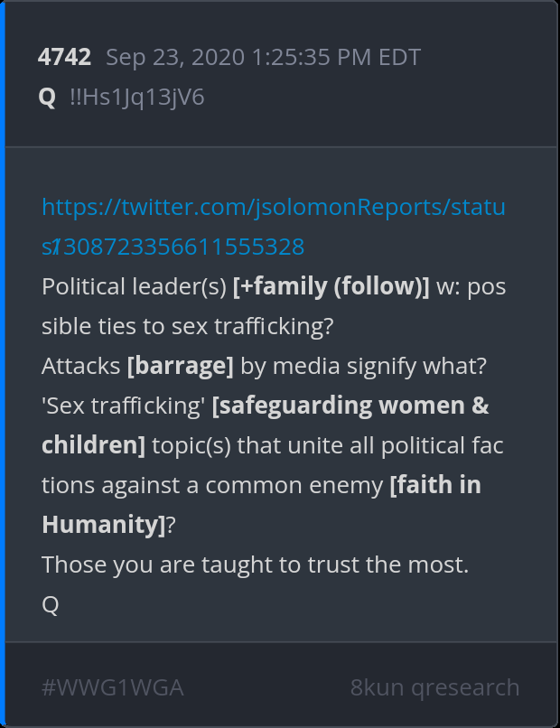The width and height of the screenshot is (560, 728).
Task: Click post number 4742
Action: coord(64,58)
